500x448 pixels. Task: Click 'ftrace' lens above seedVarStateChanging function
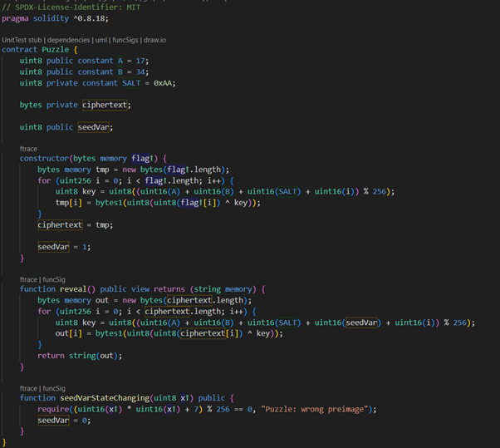[x=28, y=388]
